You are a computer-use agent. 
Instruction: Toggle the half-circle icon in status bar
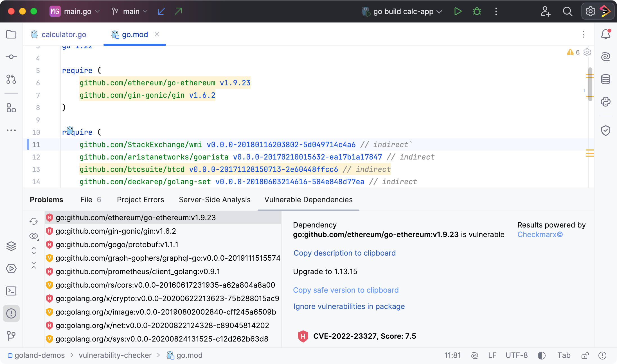coord(542,356)
